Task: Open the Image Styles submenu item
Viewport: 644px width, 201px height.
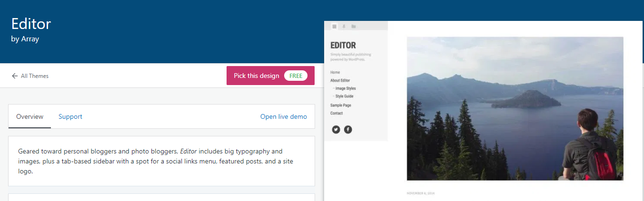Action: point(346,88)
